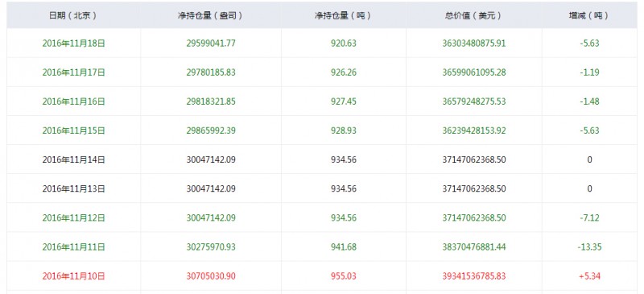Select total value 36579248275.53

[x=474, y=101]
